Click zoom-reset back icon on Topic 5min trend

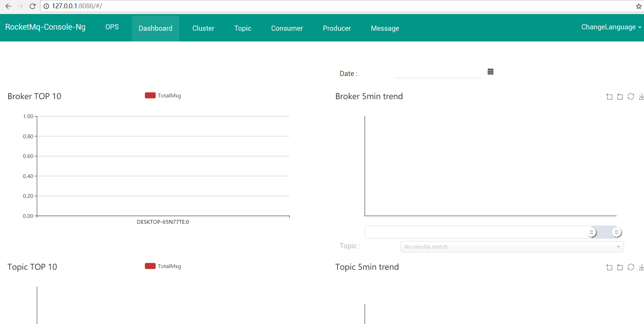click(620, 267)
